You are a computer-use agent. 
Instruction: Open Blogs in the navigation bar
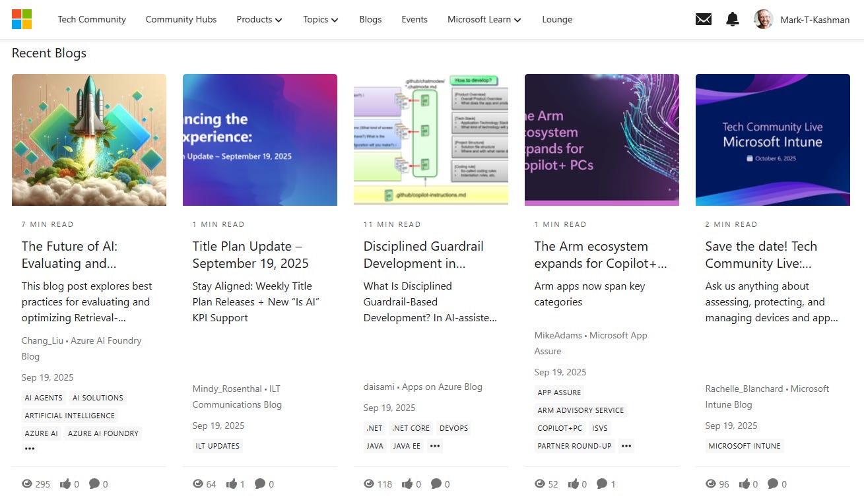pyautogui.click(x=370, y=19)
